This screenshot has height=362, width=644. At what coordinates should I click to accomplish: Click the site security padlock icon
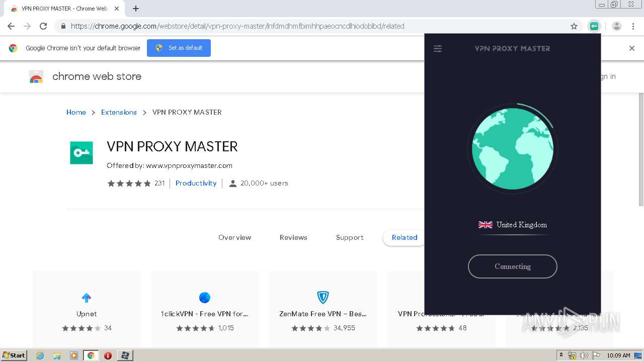click(x=63, y=26)
